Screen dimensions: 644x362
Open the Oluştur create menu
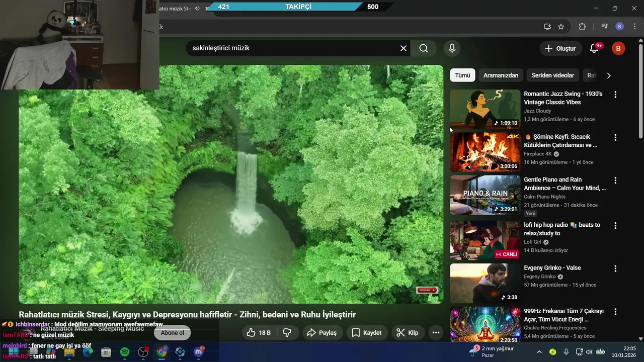click(560, 48)
